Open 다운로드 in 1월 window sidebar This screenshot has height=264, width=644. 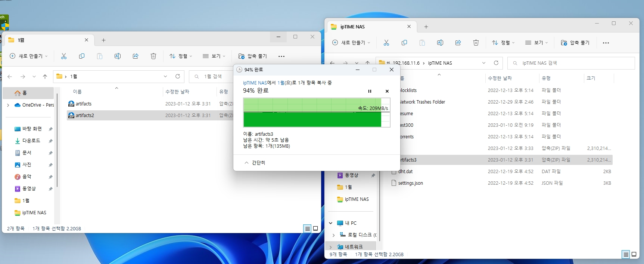pyautogui.click(x=31, y=141)
